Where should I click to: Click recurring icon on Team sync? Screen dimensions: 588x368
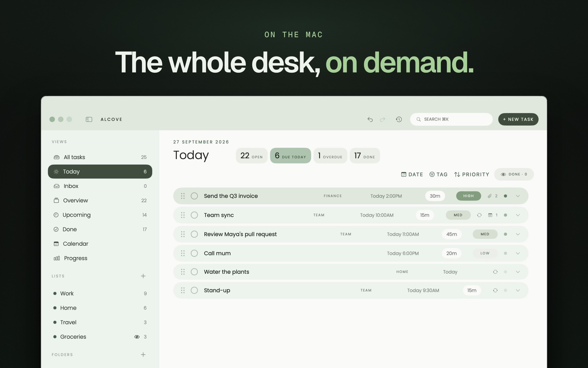(479, 215)
